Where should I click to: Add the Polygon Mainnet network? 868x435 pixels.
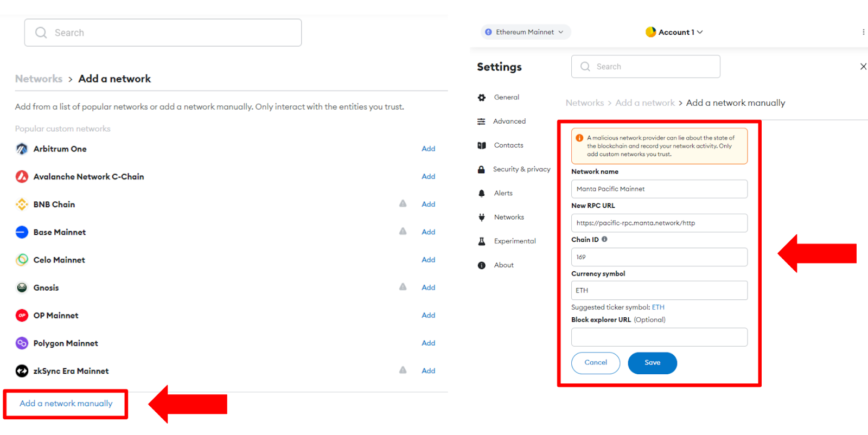click(x=429, y=343)
